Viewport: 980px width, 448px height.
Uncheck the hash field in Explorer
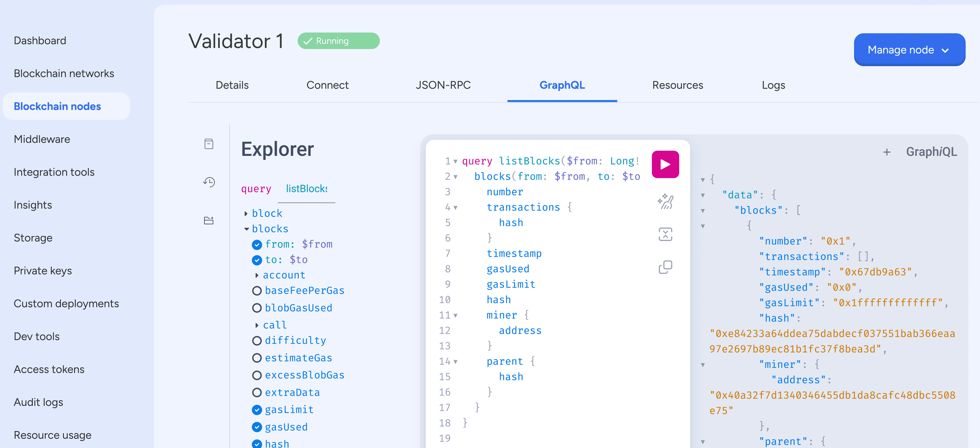pyautogui.click(x=257, y=444)
